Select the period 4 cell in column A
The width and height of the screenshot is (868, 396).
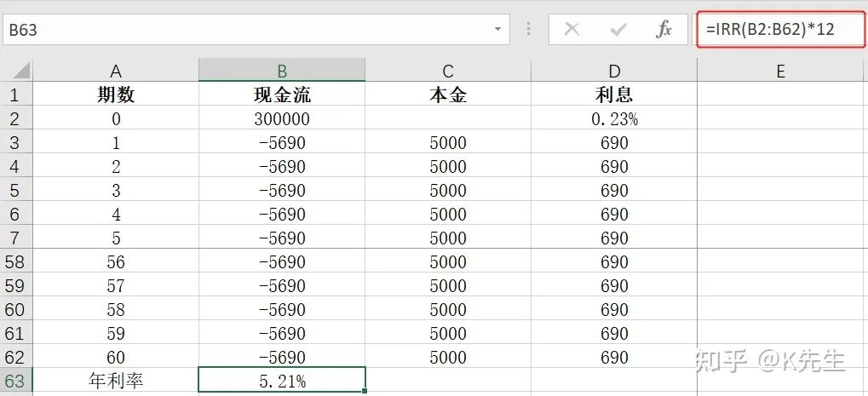coord(116,214)
